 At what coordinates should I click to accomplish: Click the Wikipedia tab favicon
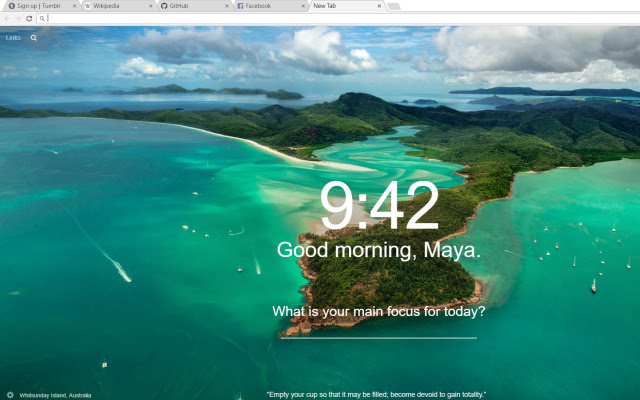click(88, 6)
